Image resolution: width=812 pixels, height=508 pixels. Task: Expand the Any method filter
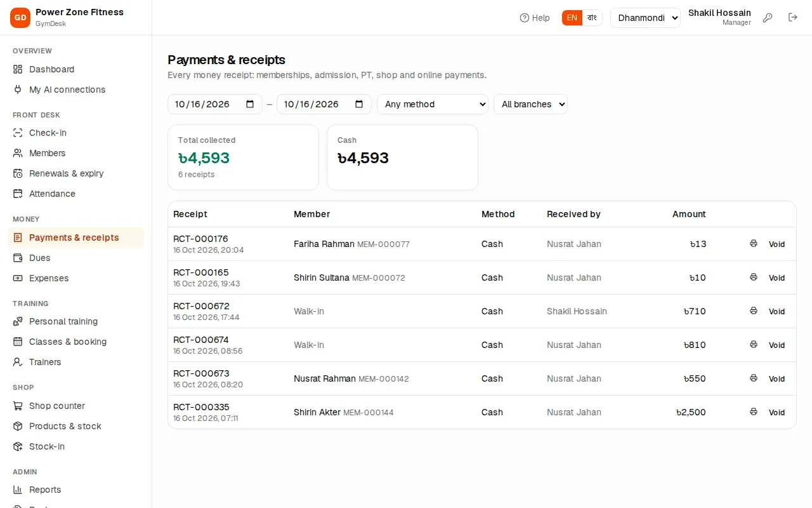433,104
